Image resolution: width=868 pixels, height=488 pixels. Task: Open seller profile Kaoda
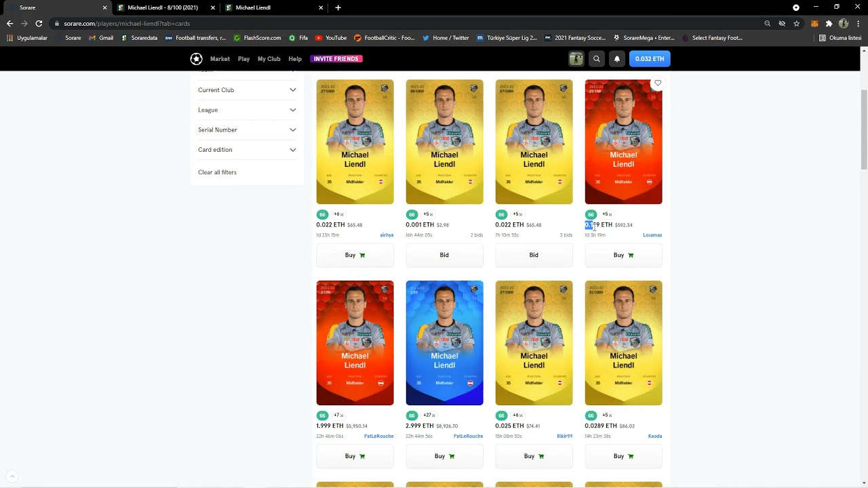click(x=655, y=436)
